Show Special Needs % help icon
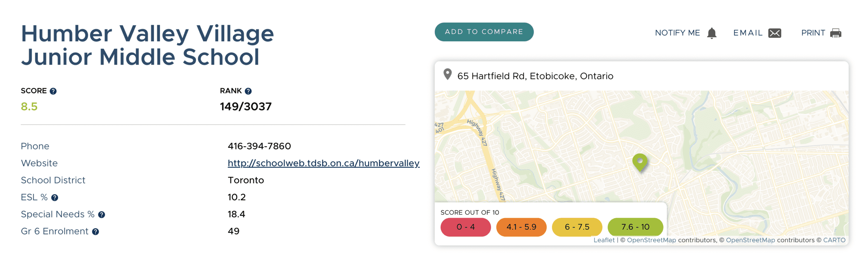Viewport: 868px width, 273px height. point(101,215)
